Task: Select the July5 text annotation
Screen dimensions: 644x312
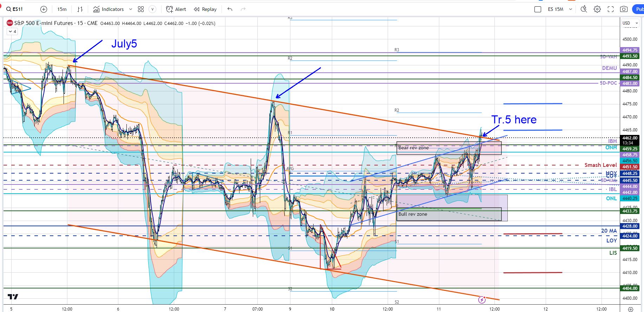Action: [124, 44]
